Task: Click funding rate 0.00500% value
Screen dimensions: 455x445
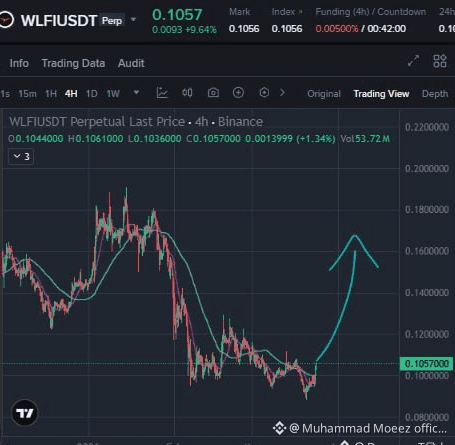Action: point(337,29)
